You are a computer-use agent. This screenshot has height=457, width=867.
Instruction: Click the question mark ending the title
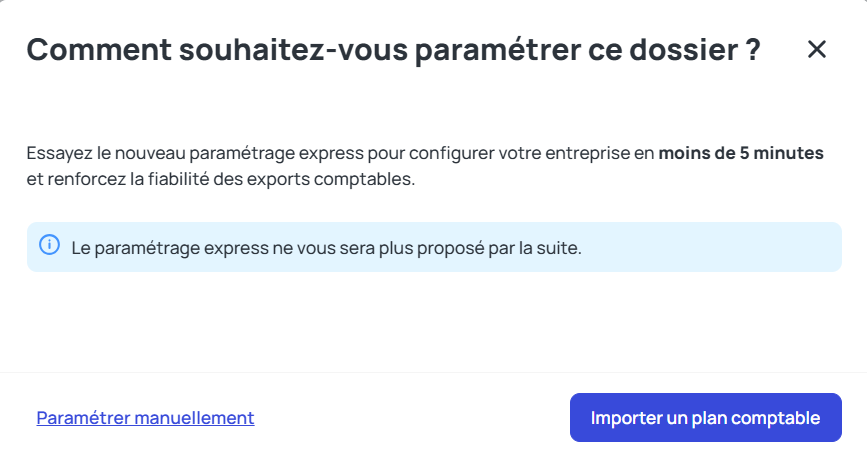[x=753, y=50]
